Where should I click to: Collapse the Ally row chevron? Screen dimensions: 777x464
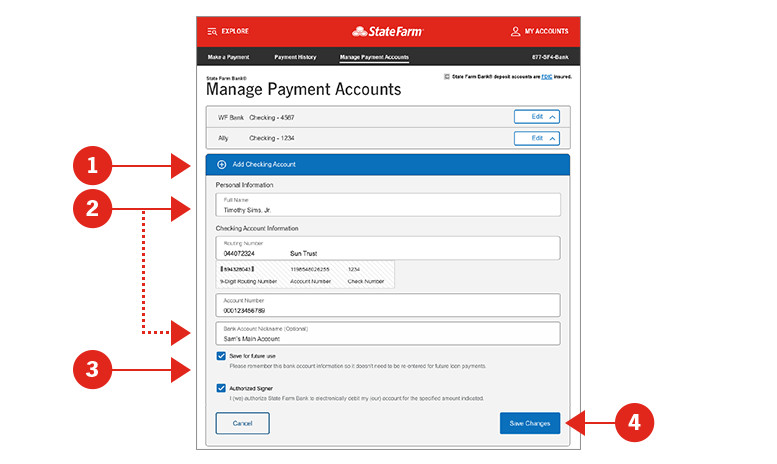(x=552, y=139)
